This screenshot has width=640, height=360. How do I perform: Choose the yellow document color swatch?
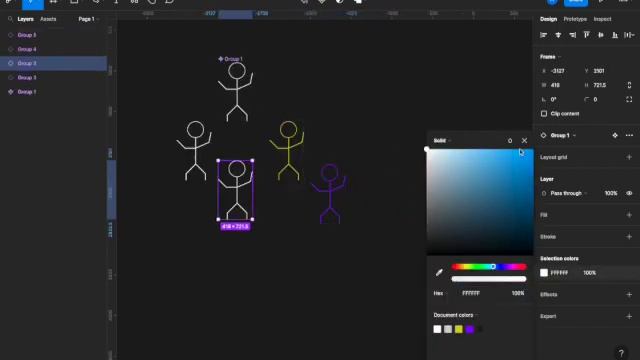459,329
